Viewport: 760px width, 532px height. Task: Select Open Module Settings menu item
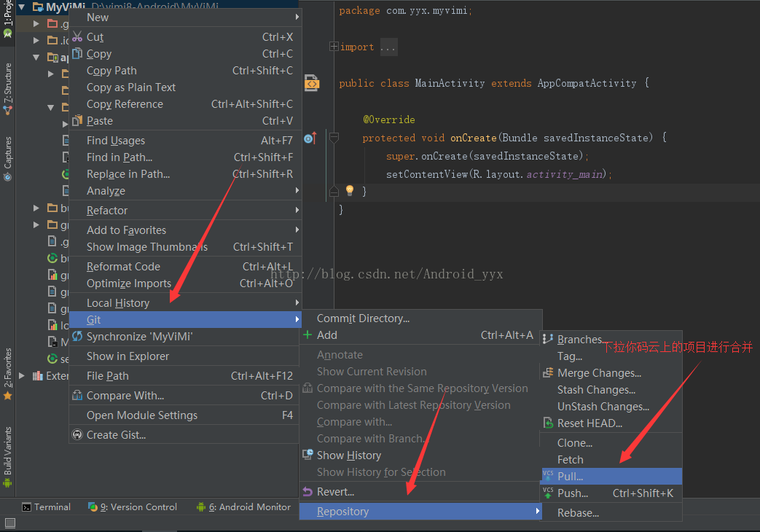[x=185, y=415]
